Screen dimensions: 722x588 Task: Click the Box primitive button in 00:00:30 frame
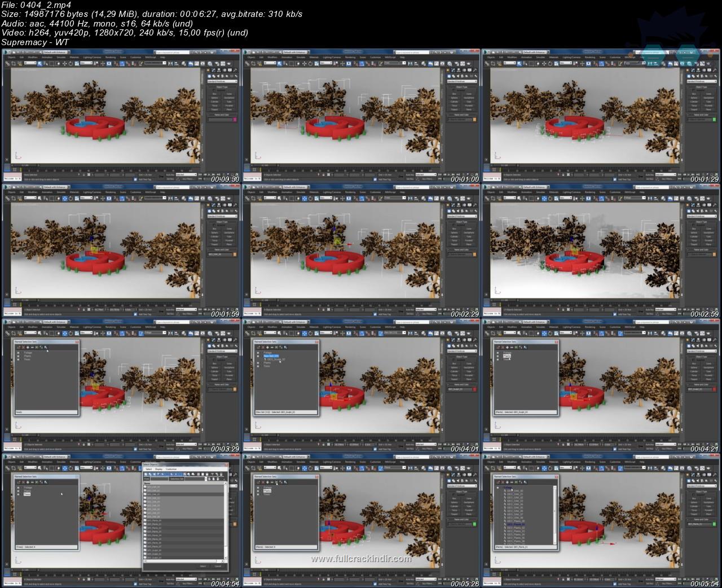tap(215, 94)
